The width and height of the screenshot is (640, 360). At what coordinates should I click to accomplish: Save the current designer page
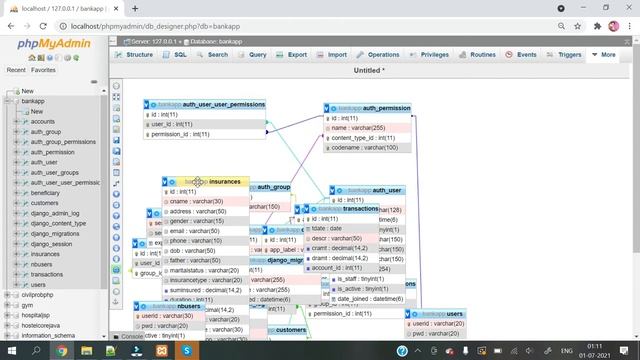pyautogui.click(x=116, y=140)
